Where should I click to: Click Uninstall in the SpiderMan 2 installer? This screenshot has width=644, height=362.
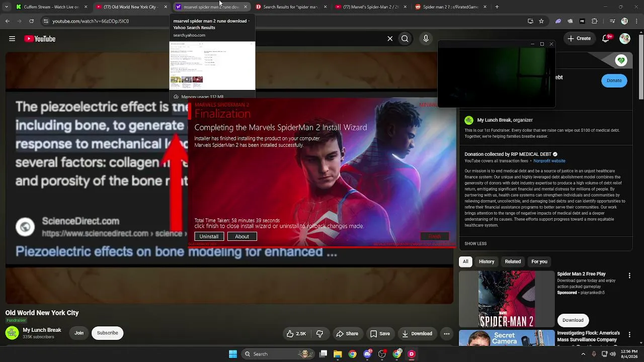pyautogui.click(x=209, y=236)
